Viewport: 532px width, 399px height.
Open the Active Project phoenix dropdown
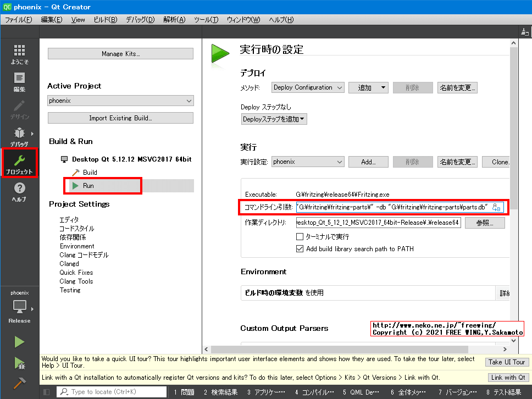pyautogui.click(x=120, y=101)
